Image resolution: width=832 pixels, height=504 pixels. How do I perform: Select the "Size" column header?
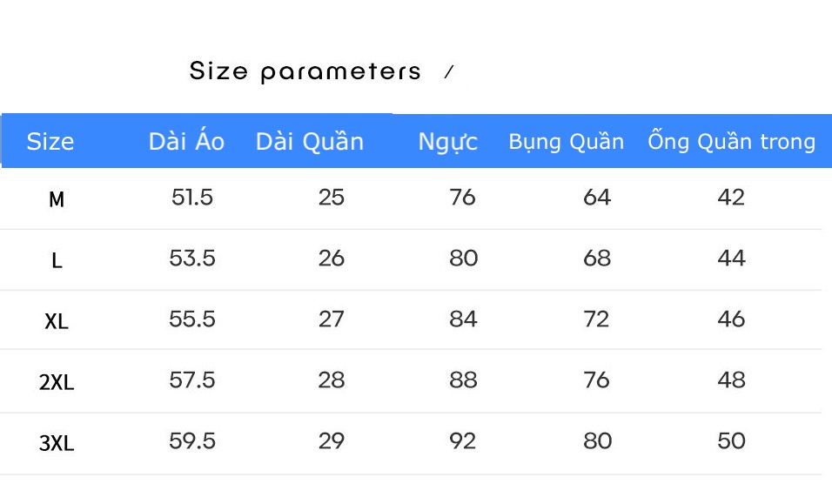pos(50,142)
